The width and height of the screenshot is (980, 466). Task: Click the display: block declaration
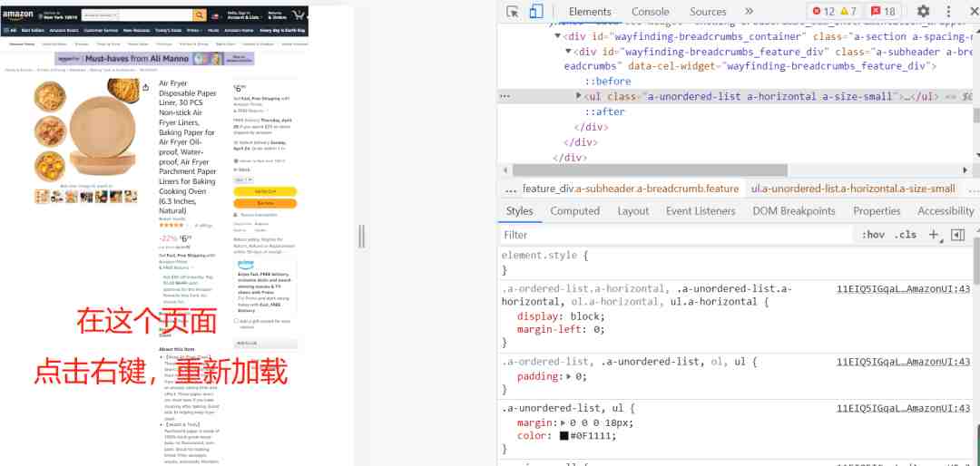tap(561, 316)
